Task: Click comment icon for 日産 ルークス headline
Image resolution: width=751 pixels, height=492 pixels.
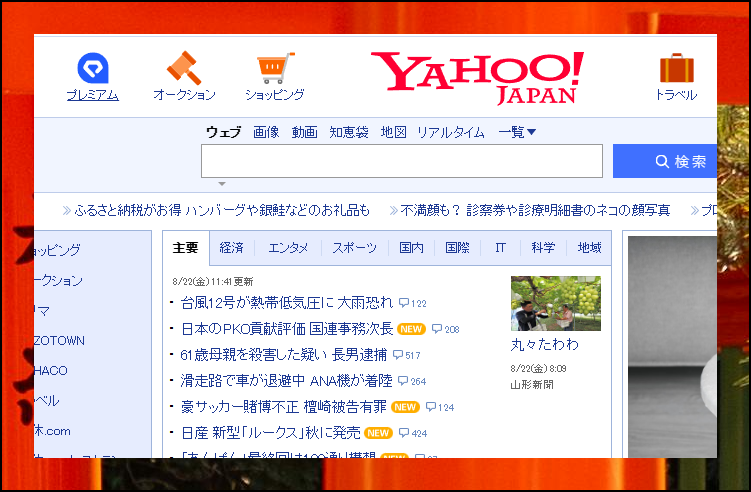Action: (x=404, y=433)
